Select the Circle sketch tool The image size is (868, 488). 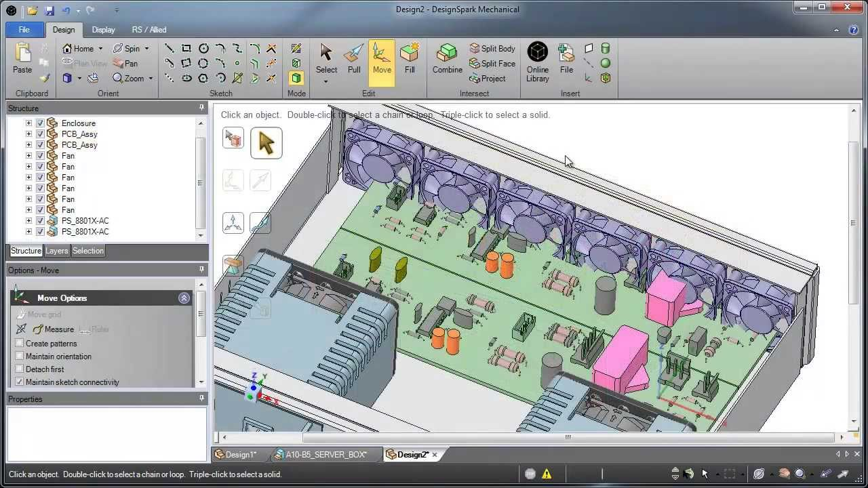pos(203,48)
